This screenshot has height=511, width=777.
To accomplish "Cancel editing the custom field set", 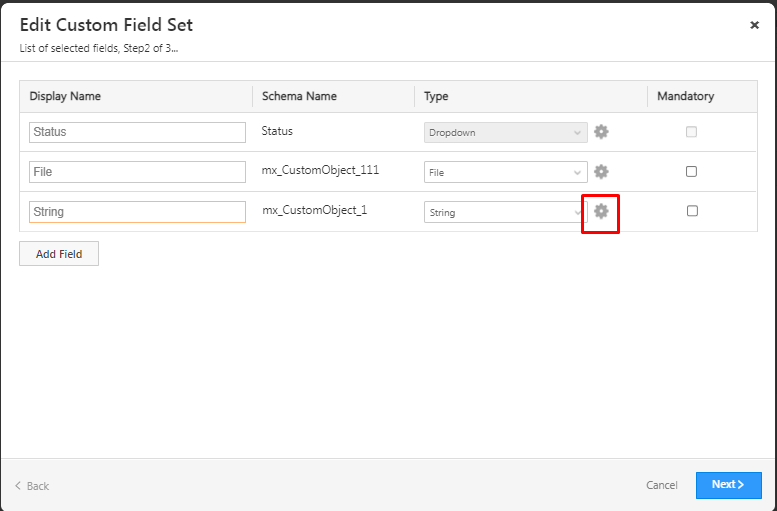I will [x=662, y=486].
